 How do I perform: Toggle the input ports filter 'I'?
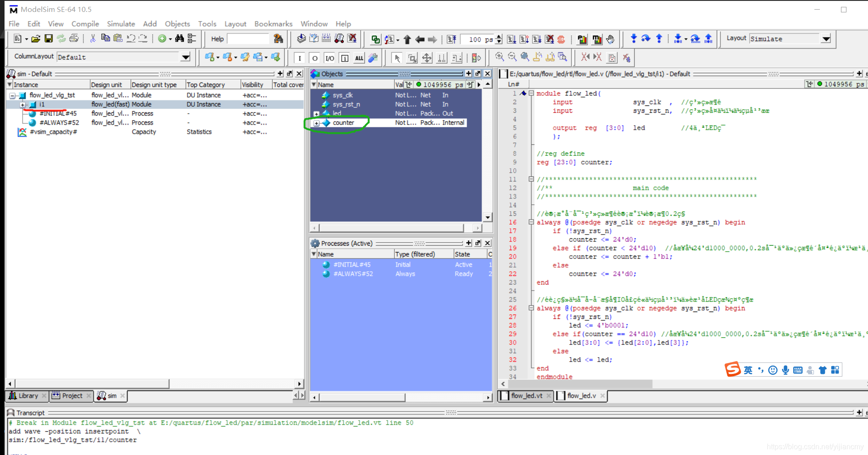pyautogui.click(x=300, y=58)
